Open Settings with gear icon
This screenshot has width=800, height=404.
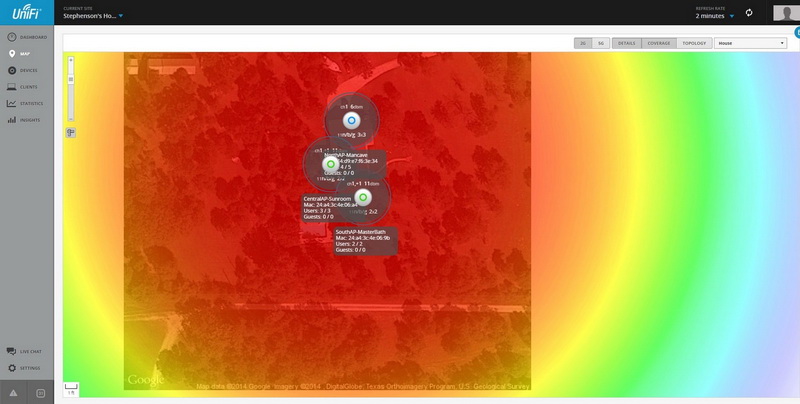point(26,368)
